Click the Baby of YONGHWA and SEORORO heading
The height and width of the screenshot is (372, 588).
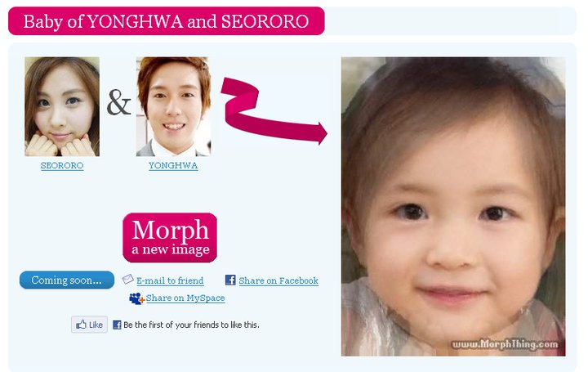tap(166, 21)
